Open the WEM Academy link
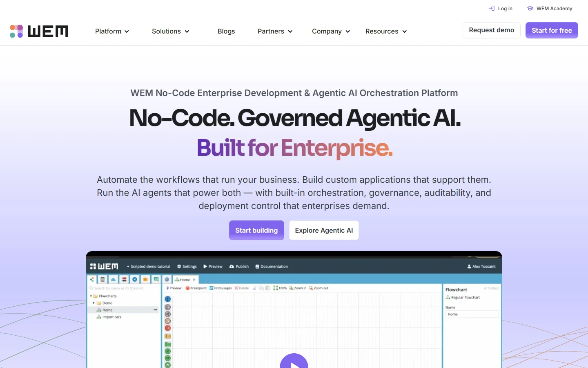The height and width of the screenshot is (368, 588). coord(550,8)
